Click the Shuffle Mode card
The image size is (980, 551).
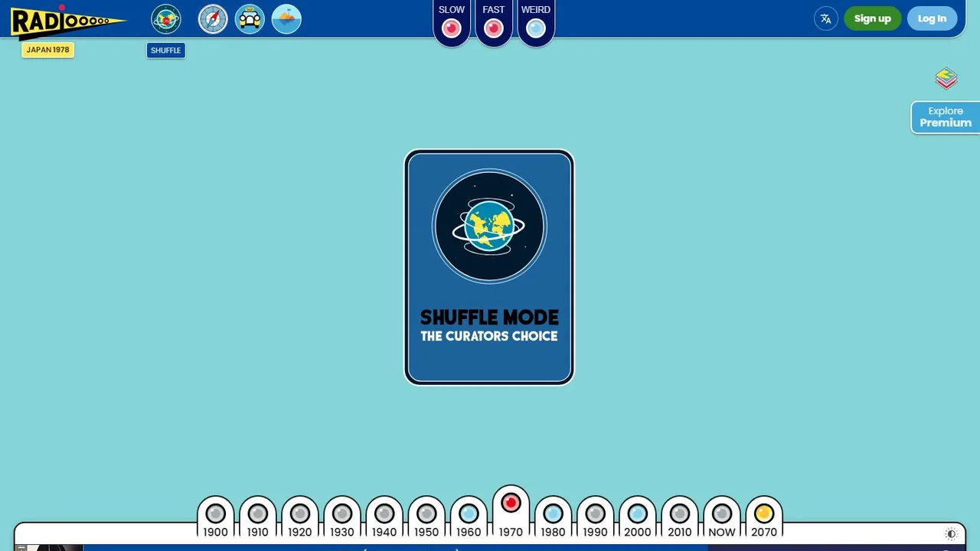[x=489, y=267]
